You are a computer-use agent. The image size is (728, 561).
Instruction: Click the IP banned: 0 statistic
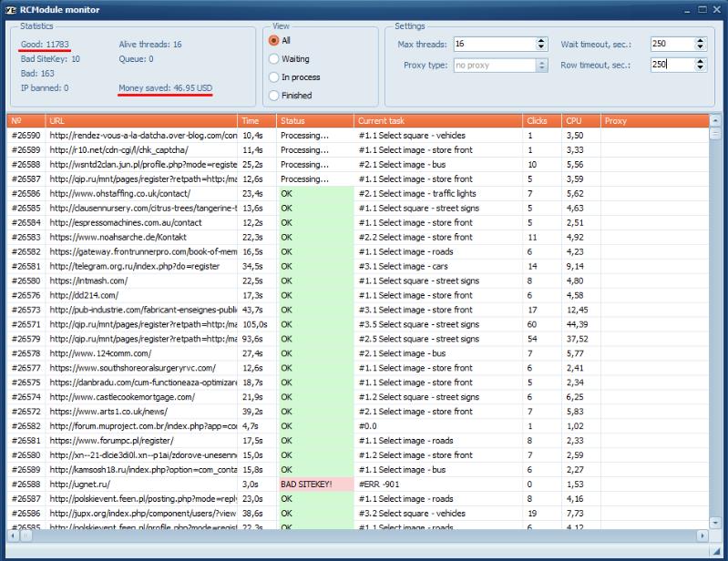45,87
